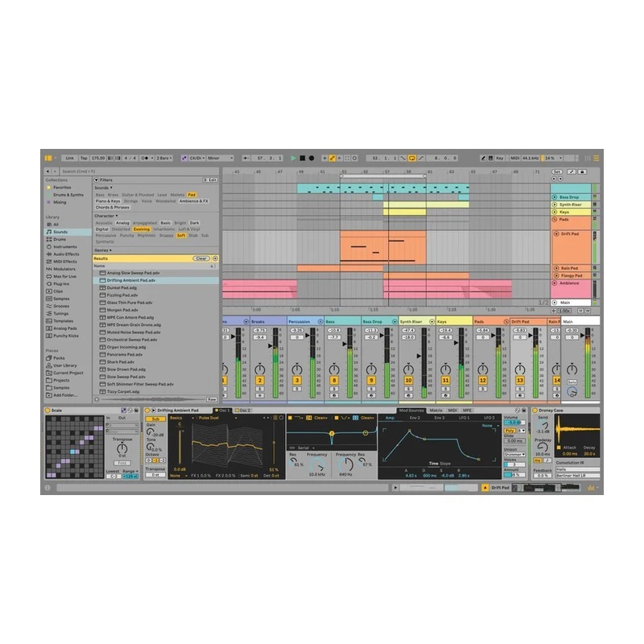Open the Matrix tab
The width and height of the screenshot is (644, 644).
[436, 411]
